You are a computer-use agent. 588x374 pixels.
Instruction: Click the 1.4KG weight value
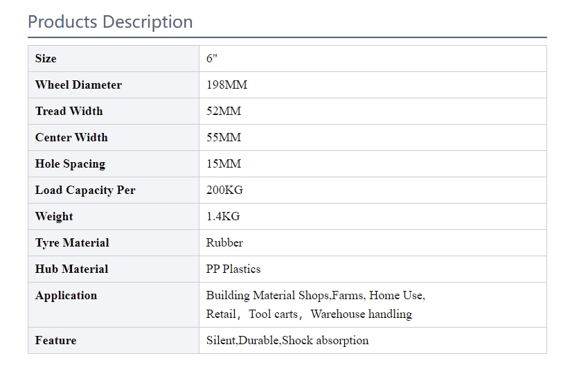[x=223, y=217]
